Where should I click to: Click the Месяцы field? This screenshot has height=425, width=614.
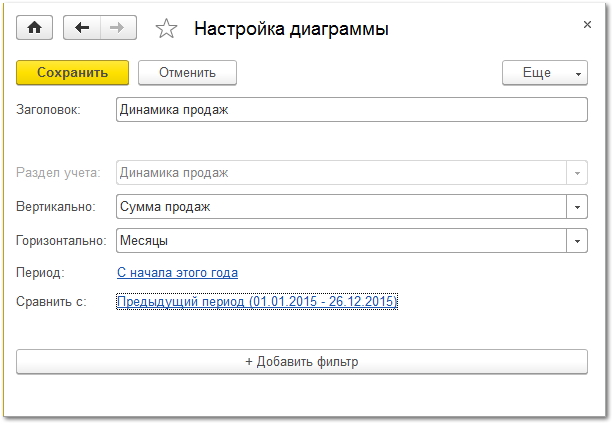[341, 241]
